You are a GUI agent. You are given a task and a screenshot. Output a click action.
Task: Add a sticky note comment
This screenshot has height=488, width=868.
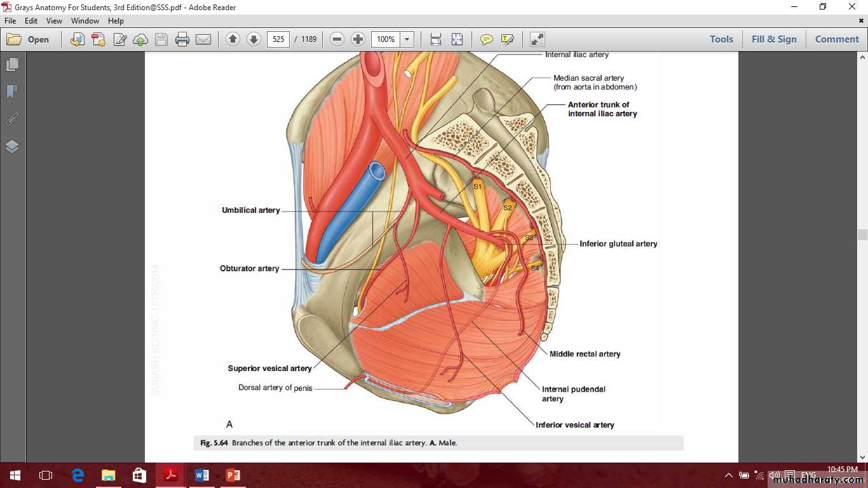(x=487, y=39)
